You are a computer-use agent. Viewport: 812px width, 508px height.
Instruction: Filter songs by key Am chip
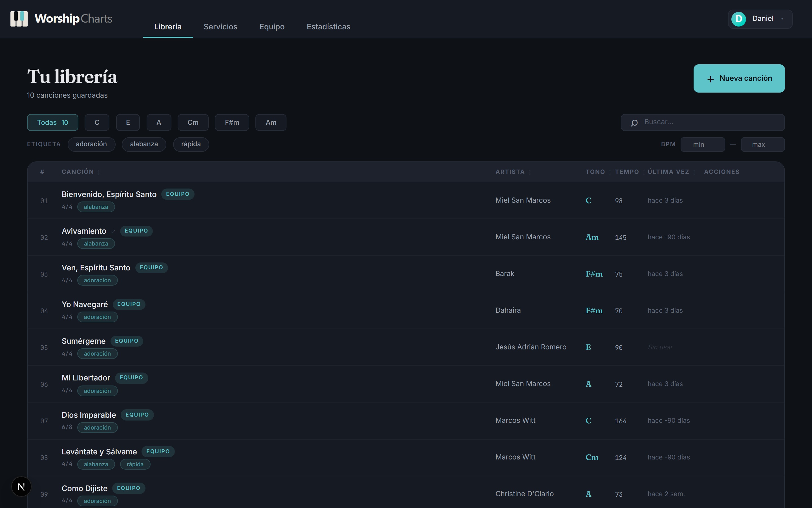[x=271, y=122]
